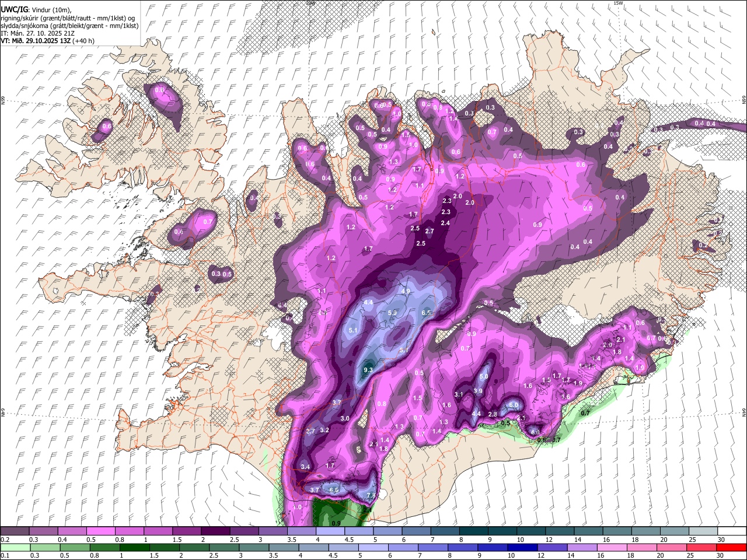
Task: Select the 4.9 value on the map
Action: pyautogui.click(x=406, y=291)
